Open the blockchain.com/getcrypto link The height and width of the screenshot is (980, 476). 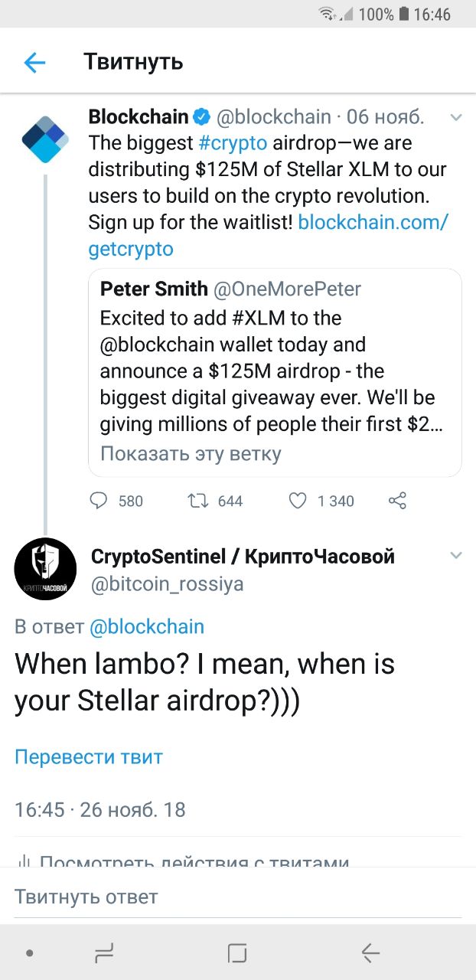pyautogui.click(x=268, y=235)
